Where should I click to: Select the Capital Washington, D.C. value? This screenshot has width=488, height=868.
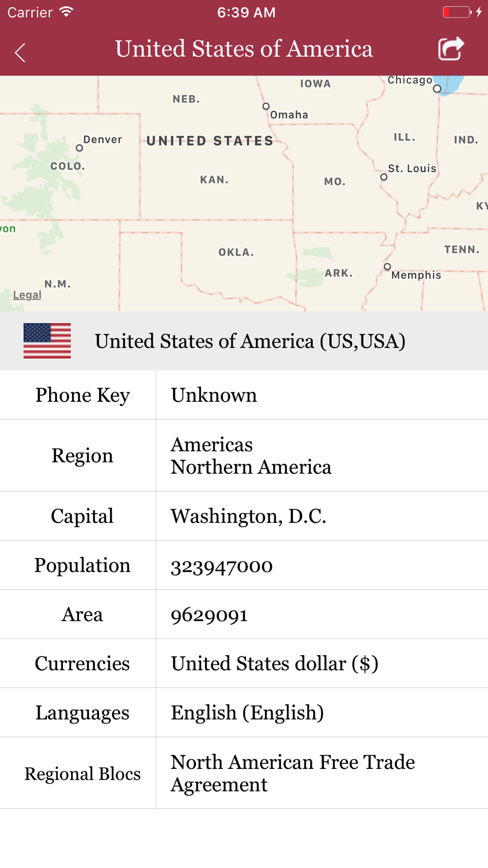coord(248,516)
